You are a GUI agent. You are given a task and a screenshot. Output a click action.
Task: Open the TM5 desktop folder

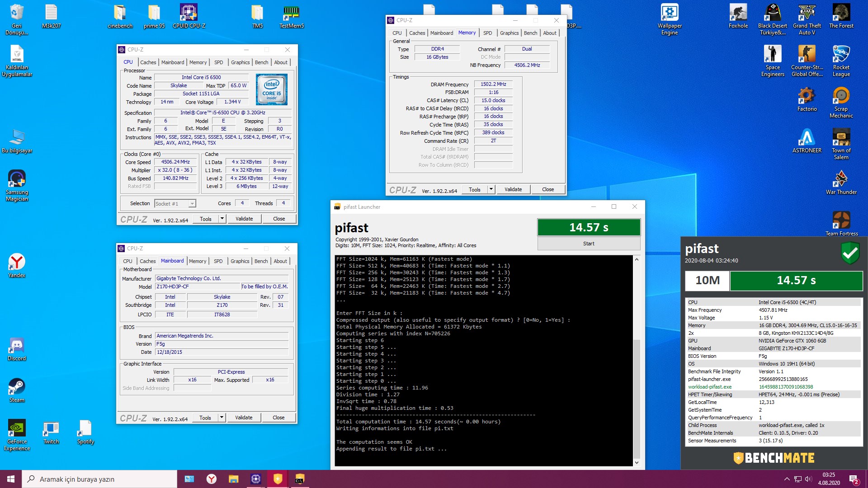pyautogui.click(x=257, y=16)
